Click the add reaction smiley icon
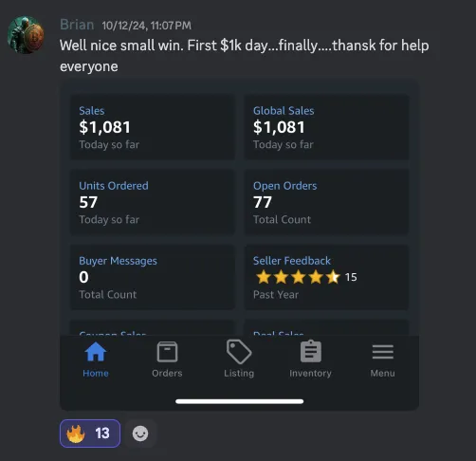476x461 pixels. point(140,433)
